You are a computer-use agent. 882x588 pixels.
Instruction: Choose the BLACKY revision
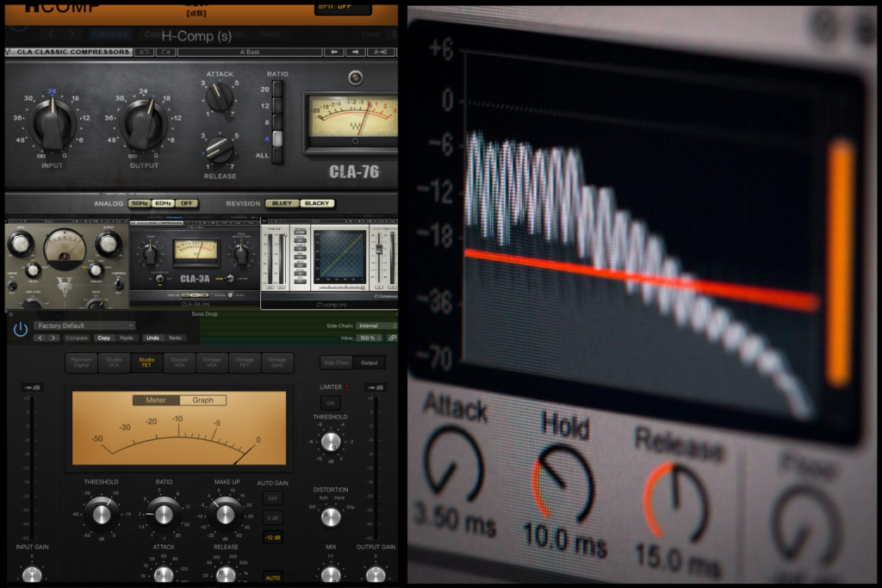pyautogui.click(x=317, y=203)
